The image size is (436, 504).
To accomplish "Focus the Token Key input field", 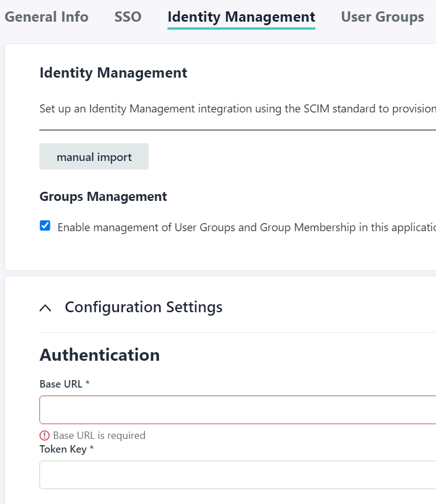I will [x=238, y=475].
